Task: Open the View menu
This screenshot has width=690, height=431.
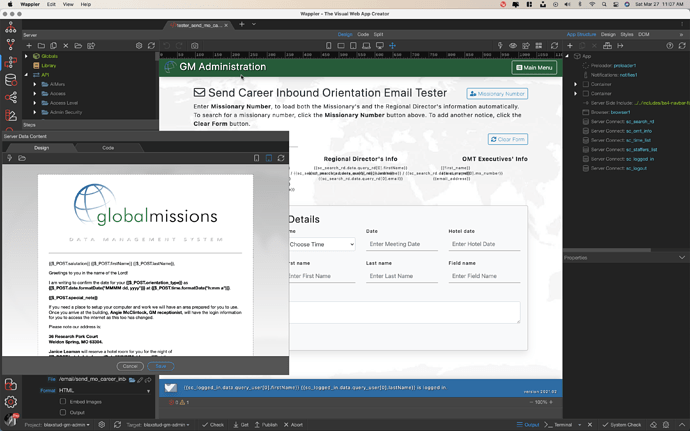Action: [68, 4]
